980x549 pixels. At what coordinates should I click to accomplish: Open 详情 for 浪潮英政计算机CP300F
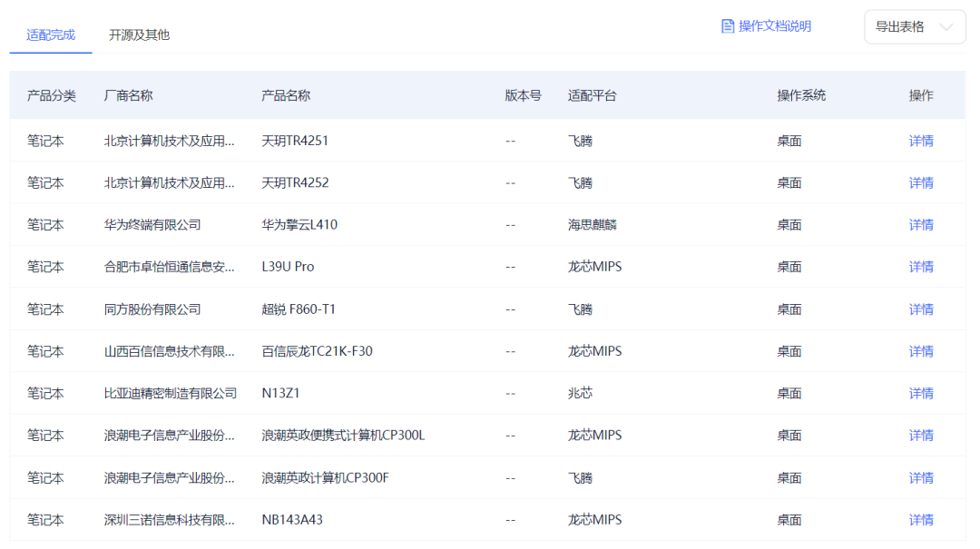[921, 477]
